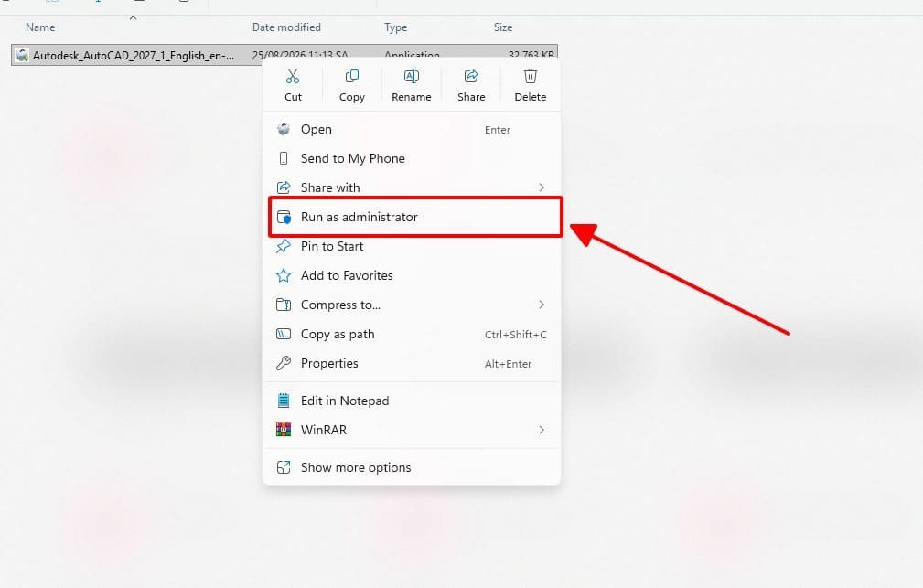Choose Open from the context menu
This screenshot has width=923, height=588.
tap(412, 130)
